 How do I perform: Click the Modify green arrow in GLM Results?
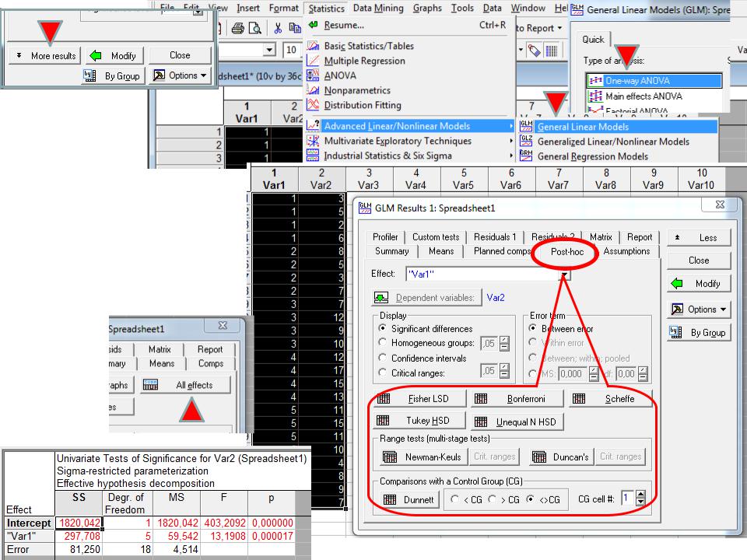tap(676, 284)
